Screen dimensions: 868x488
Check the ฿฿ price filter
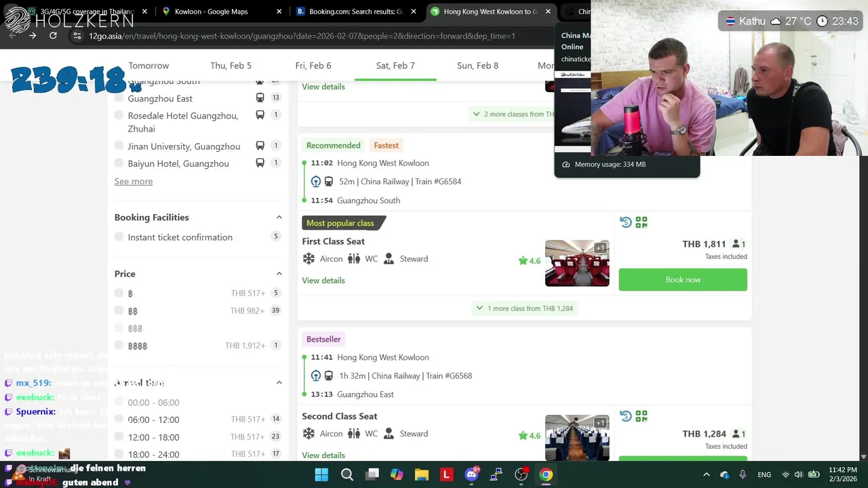click(119, 310)
